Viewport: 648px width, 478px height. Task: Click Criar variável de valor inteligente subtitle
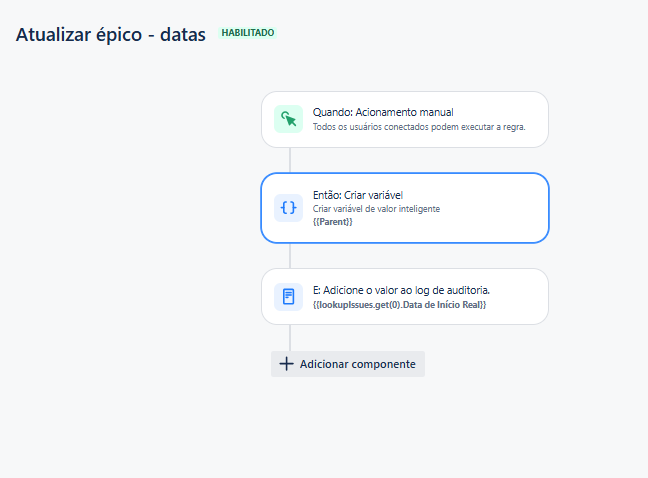click(376, 209)
